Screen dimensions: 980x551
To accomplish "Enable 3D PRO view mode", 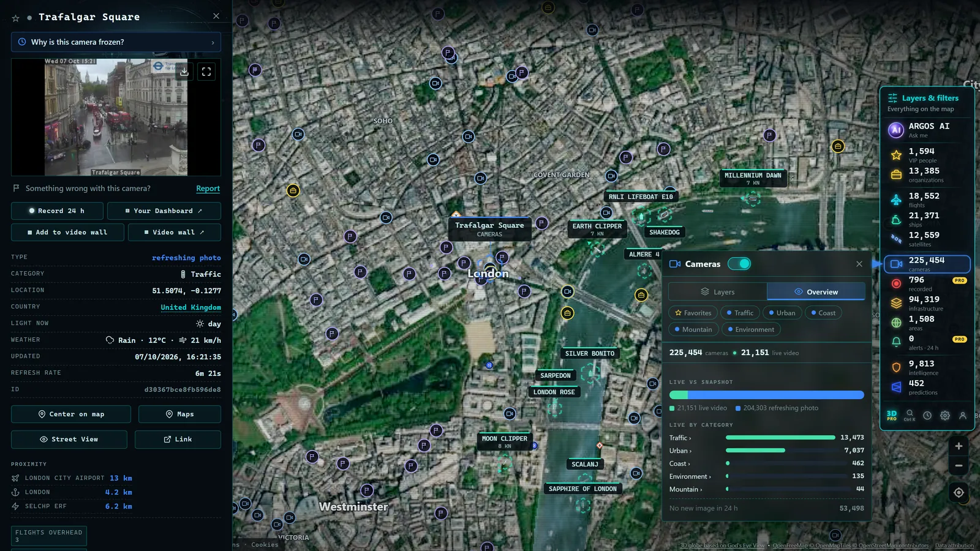I will [x=892, y=416].
